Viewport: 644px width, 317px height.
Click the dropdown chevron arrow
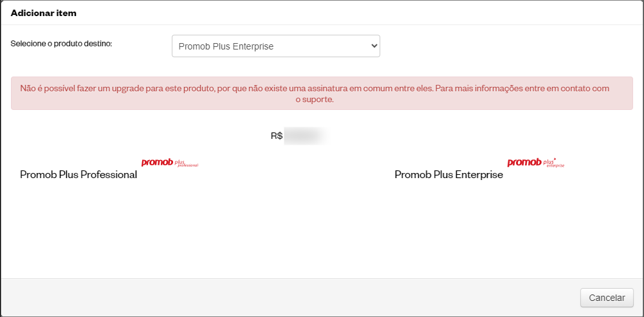tap(374, 46)
